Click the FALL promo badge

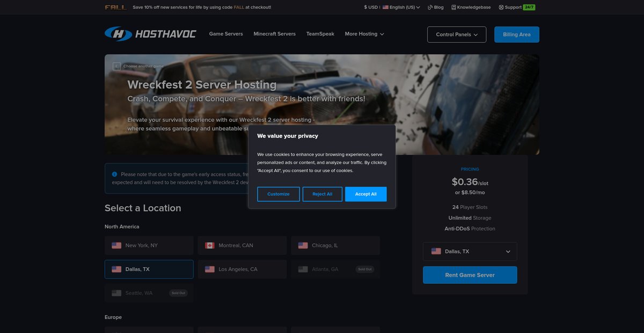116,8
